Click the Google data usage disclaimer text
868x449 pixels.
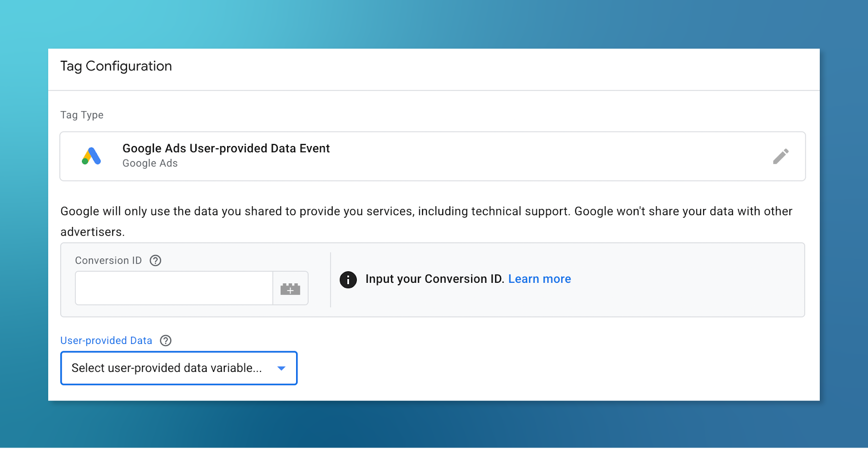click(x=426, y=222)
